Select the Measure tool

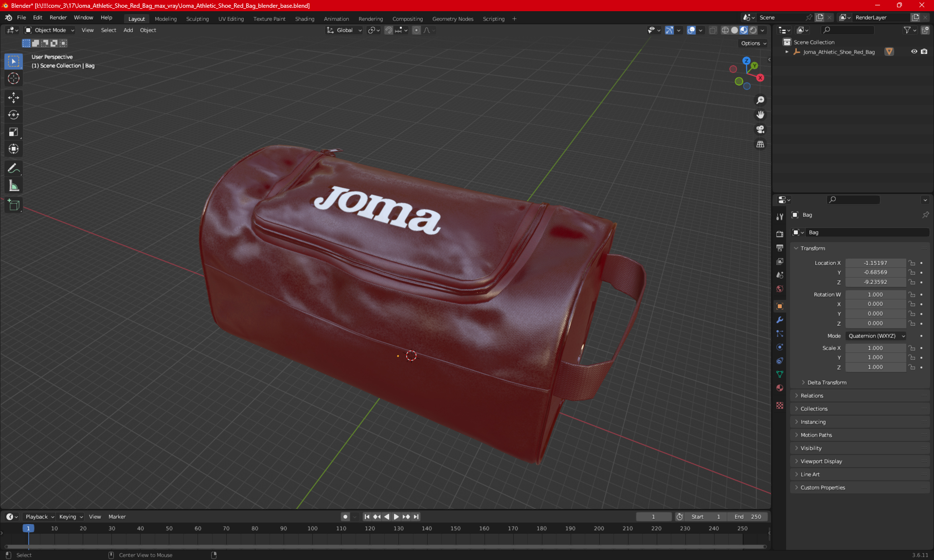click(x=14, y=185)
